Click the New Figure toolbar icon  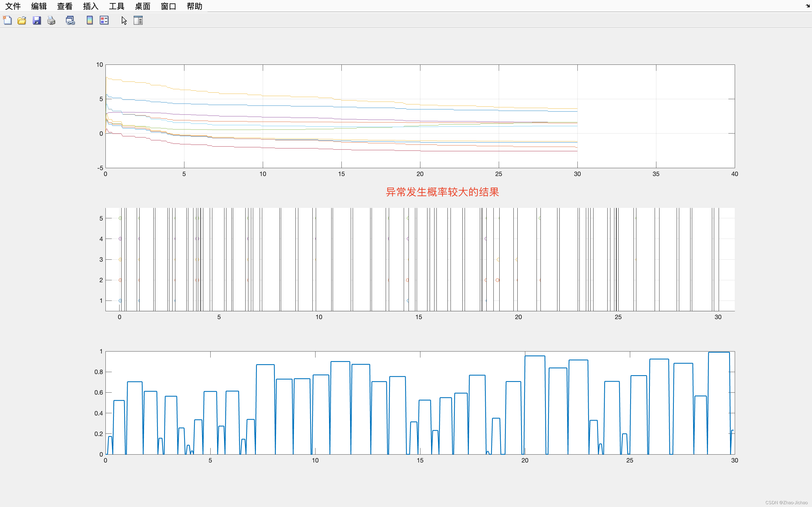point(7,21)
